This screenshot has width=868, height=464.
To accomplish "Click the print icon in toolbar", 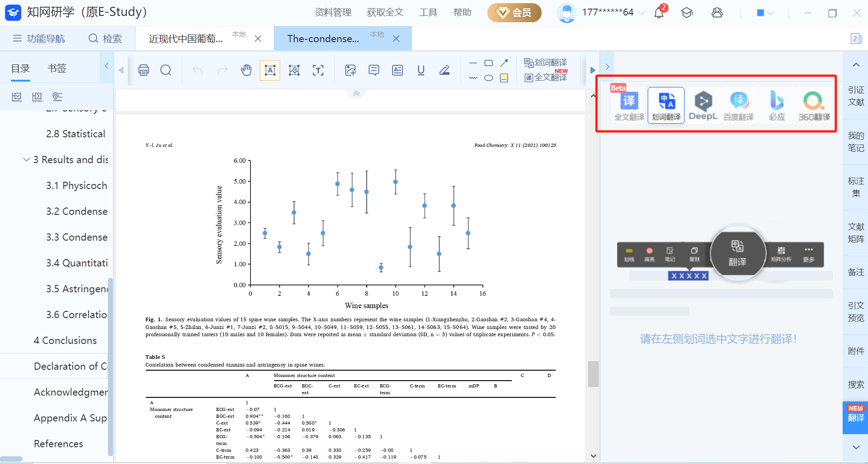I will tap(144, 70).
